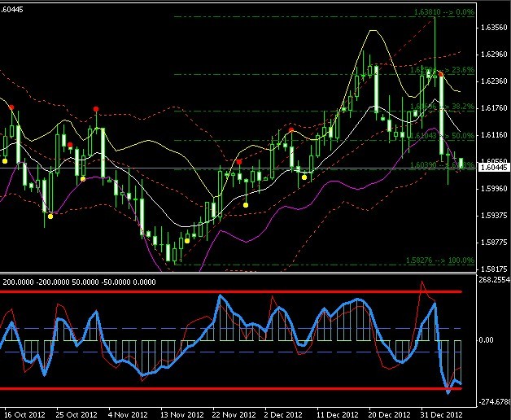Viewport: 511px width, 420px height.
Task: Click the 2 Dec 2012 date label
Action: (285, 415)
